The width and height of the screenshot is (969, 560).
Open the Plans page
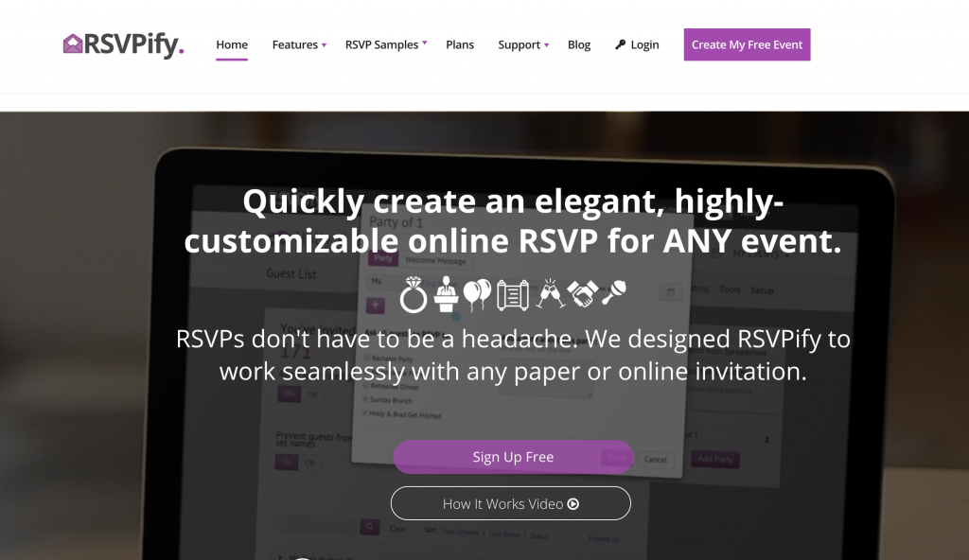[x=460, y=44]
